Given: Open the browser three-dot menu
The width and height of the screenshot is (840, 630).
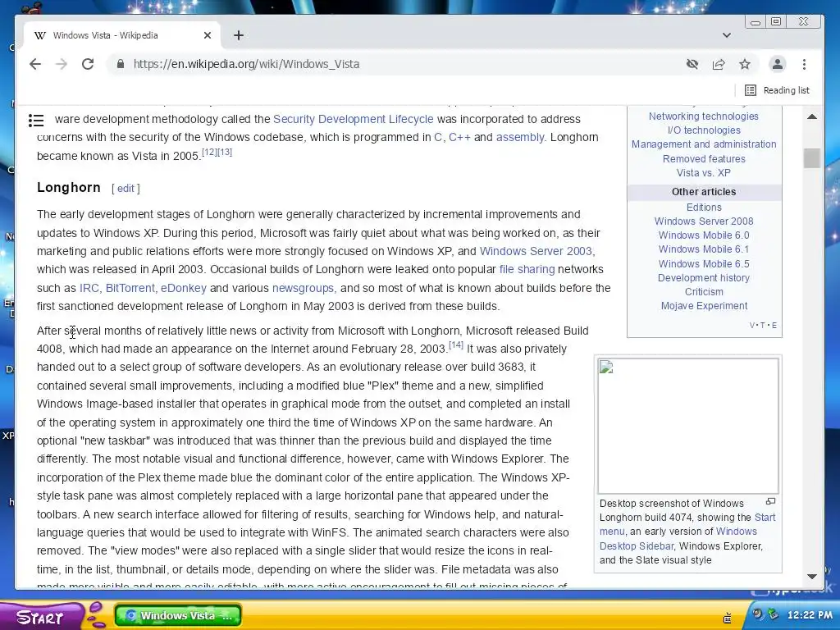Looking at the screenshot, I should tap(804, 64).
